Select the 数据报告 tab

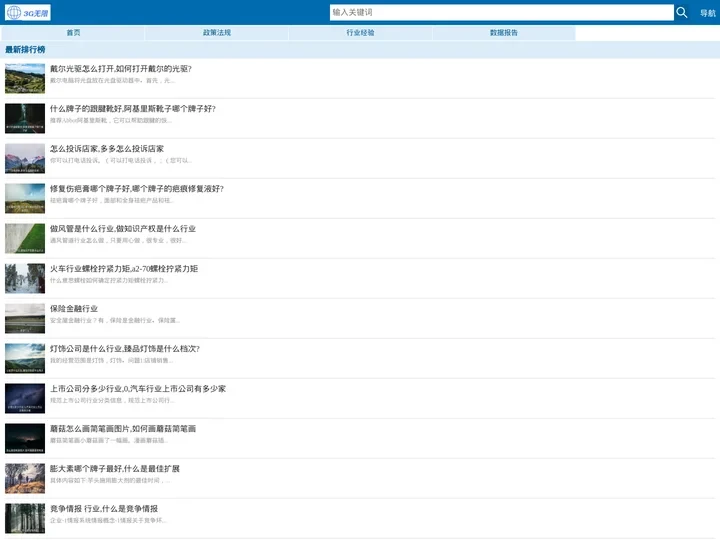(x=504, y=33)
